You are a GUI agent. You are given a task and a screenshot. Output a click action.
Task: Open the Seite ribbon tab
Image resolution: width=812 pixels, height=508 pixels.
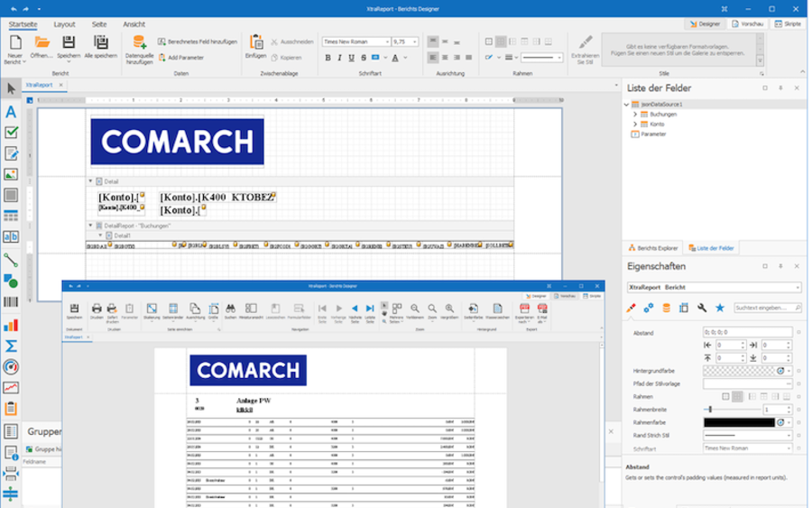[99, 24]
